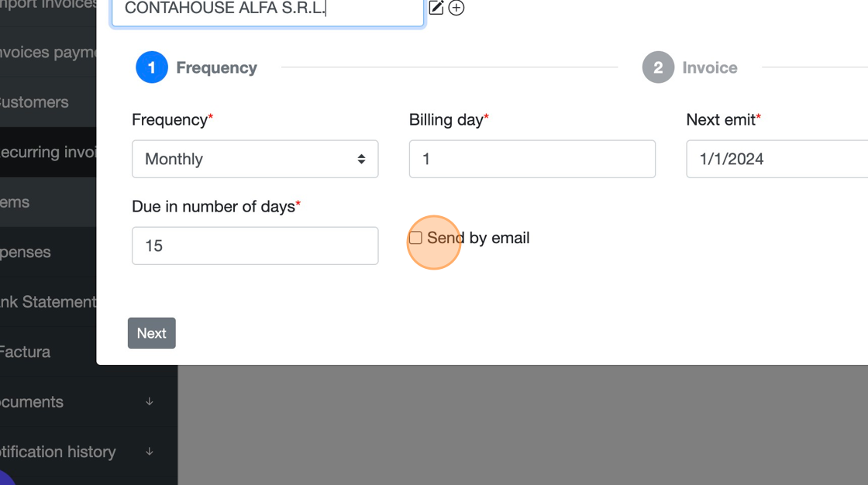Image resolution: width=868 pixels, height=485 pixels.
Task: Select the Frequency step tab label
Action: click(216, 67)
